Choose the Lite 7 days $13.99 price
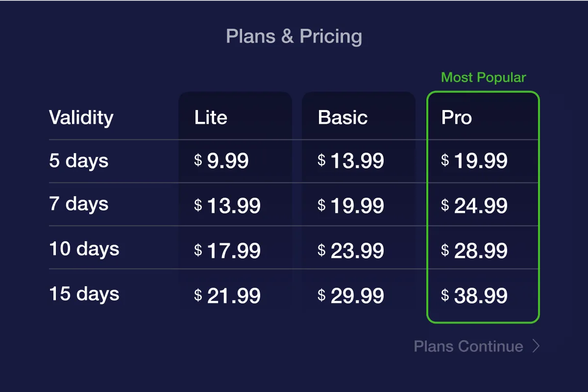 (x=227, y=206)
